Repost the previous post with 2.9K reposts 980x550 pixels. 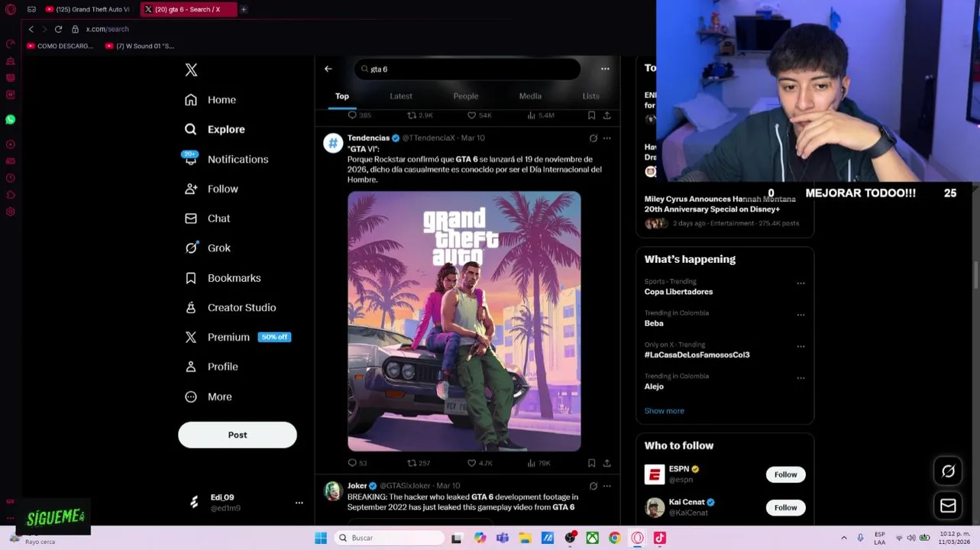(x=419, y=115)
